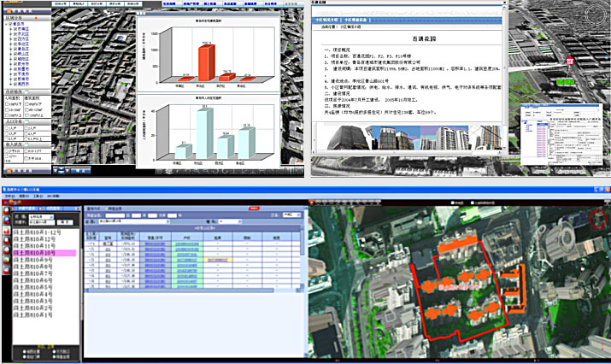
Task: Toggle the 四方区 district checkbox
Action: click(x=15, y=39)
